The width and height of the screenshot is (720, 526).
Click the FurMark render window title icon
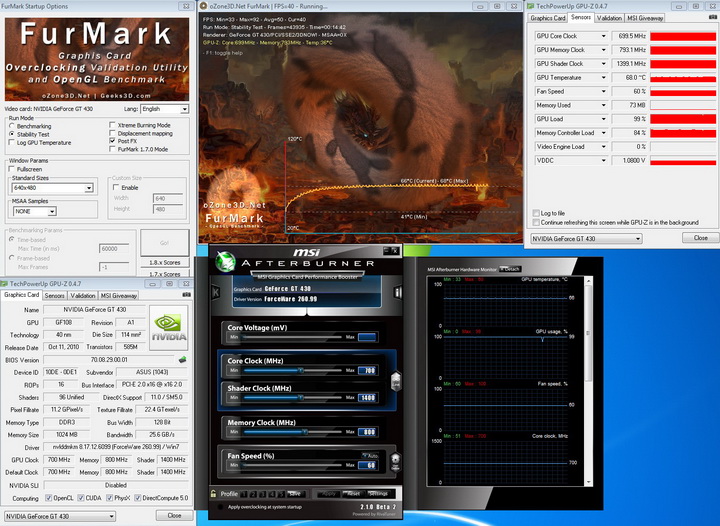tap(204, 6)
